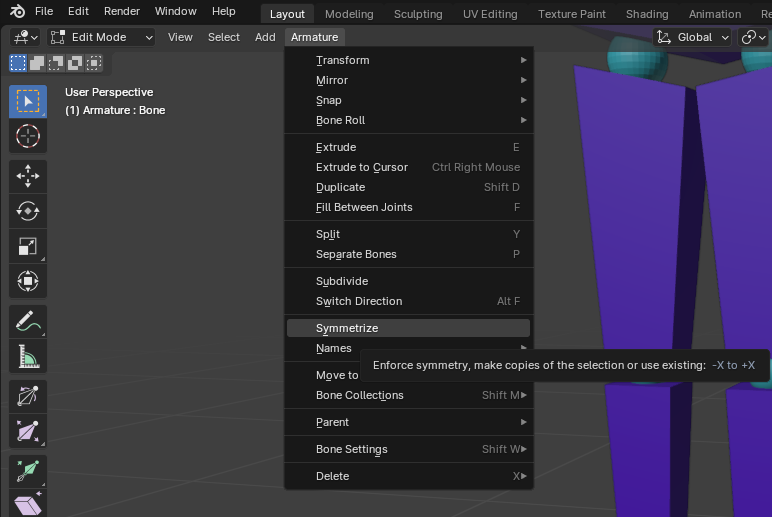
Task: Open the Render menu
Action: (122, 11)
